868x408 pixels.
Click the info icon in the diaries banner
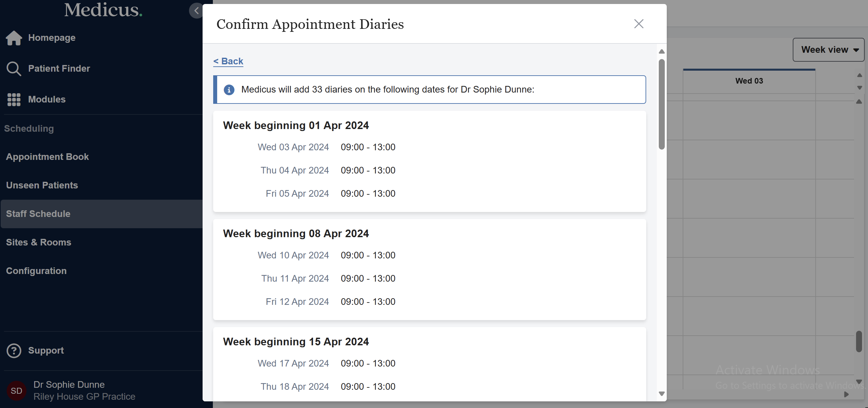coord(229,90)
